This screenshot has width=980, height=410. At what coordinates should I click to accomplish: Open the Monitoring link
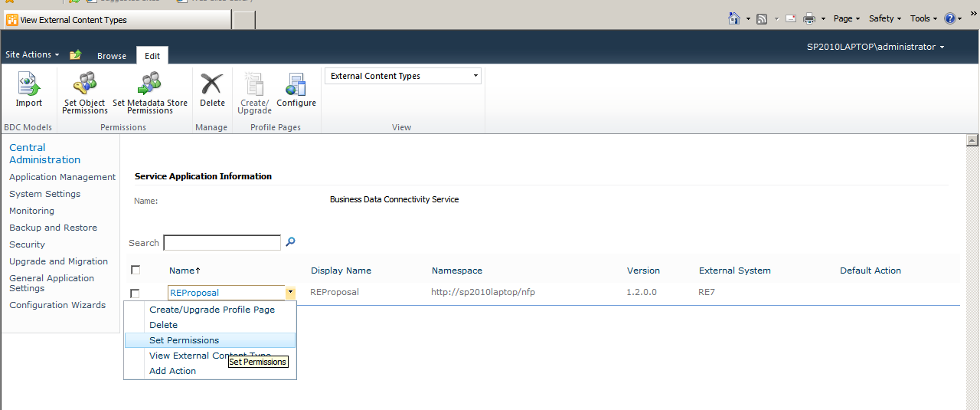click(31, 211)
